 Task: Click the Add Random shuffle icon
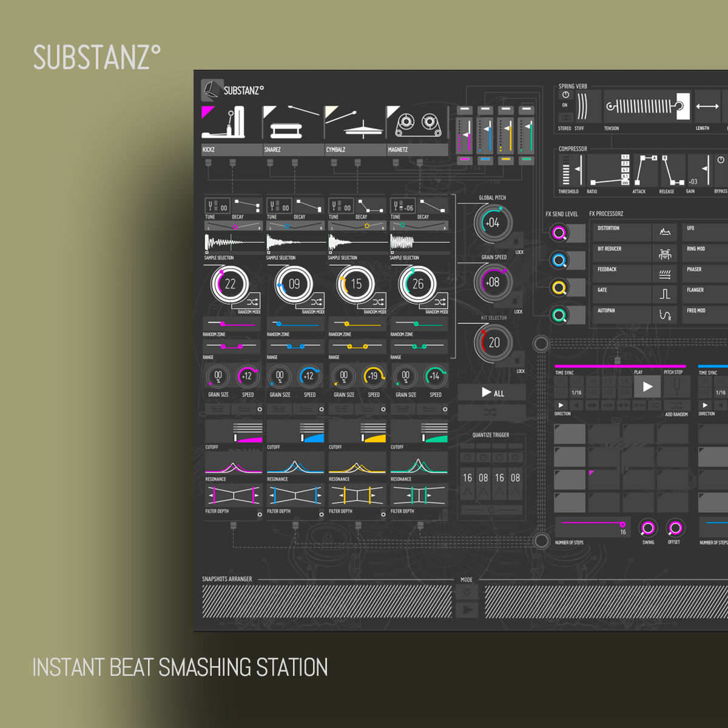[676, 405]
